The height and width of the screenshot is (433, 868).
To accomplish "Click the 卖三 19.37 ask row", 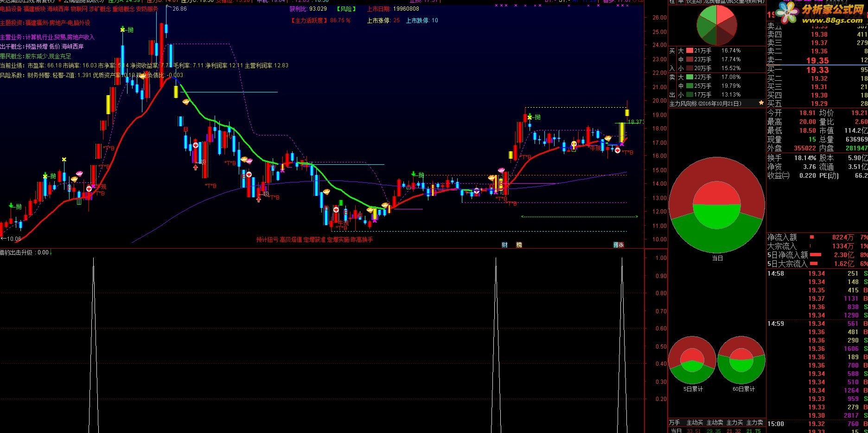I will click(817, 43).
